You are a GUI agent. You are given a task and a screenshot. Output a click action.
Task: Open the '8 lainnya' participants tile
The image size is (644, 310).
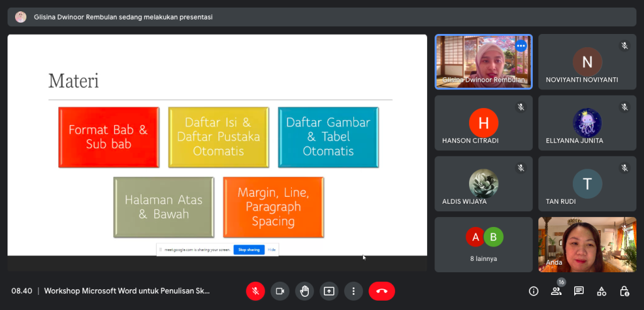tap(484, 245)
